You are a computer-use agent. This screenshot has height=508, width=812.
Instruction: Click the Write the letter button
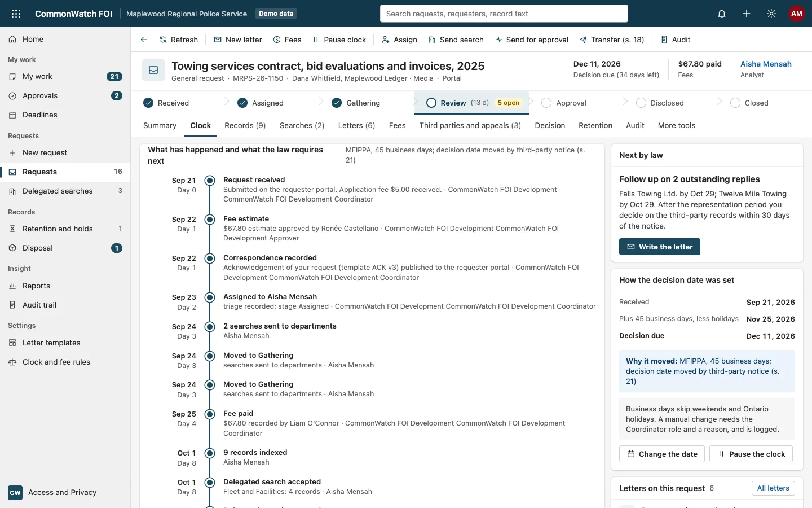click(x=660, y=247)
